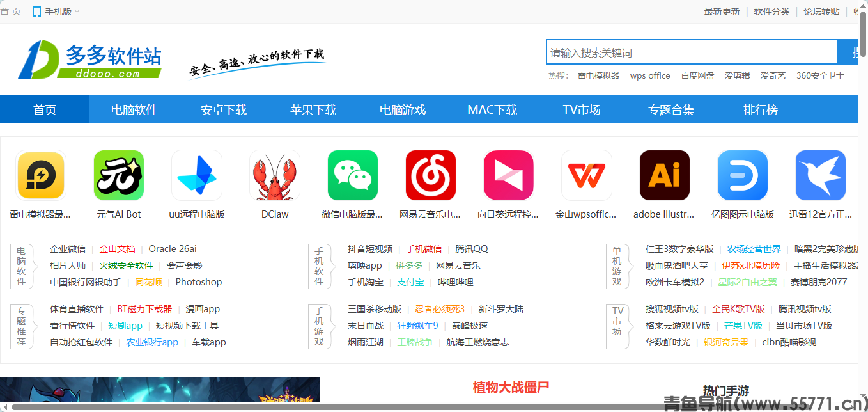Click hot search term 百度网盘
Viewport: 868px width, 412px height.
coord(698,75)
